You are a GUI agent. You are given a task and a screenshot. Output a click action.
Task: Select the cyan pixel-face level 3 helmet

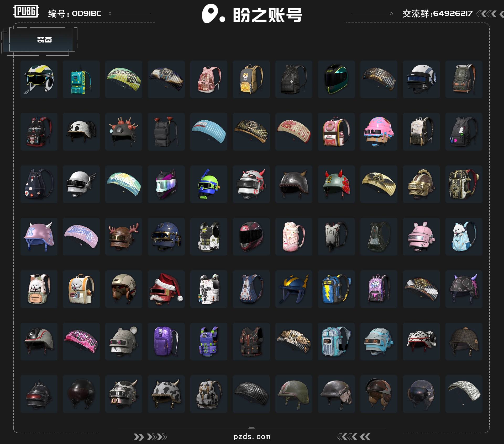pos(379,341)
